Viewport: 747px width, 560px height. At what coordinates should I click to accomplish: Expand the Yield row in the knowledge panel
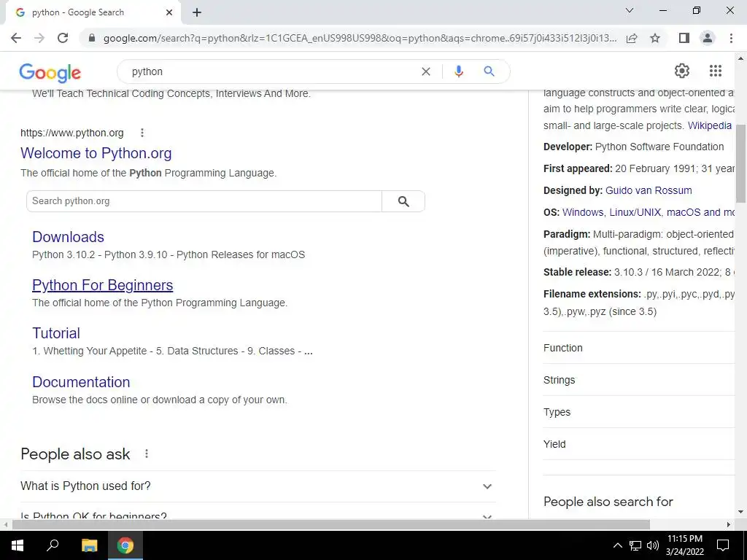639,444
